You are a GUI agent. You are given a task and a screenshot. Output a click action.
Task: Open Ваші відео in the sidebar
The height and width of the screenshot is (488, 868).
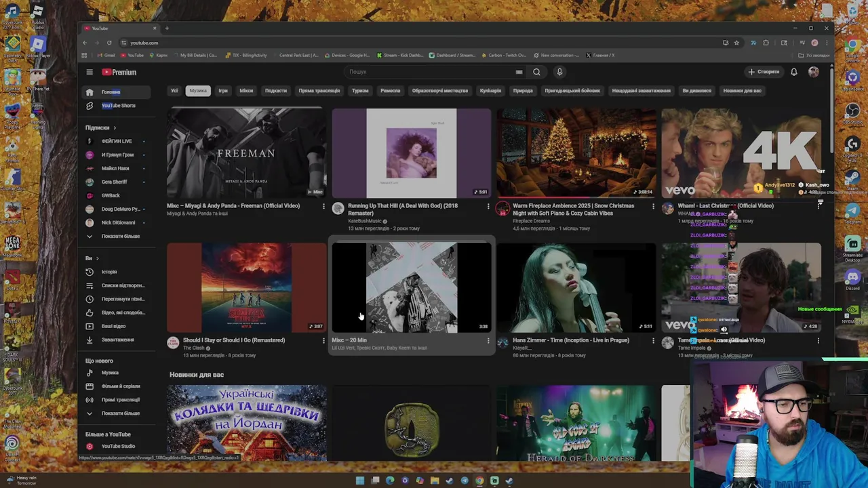116,326
